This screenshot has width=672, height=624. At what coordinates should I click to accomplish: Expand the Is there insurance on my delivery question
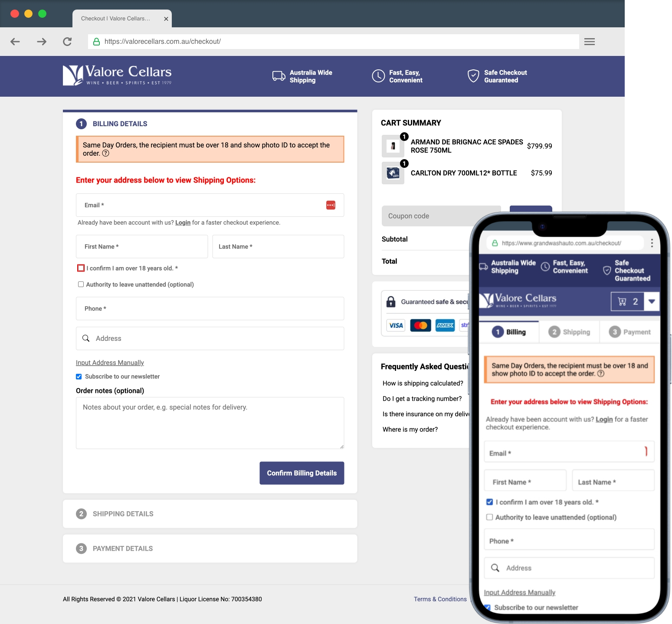[x=426, y=414]
